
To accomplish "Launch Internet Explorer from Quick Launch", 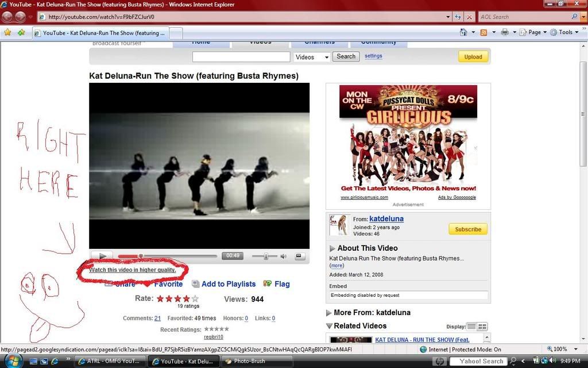I will pyautogui.click(x=55, y=361).
